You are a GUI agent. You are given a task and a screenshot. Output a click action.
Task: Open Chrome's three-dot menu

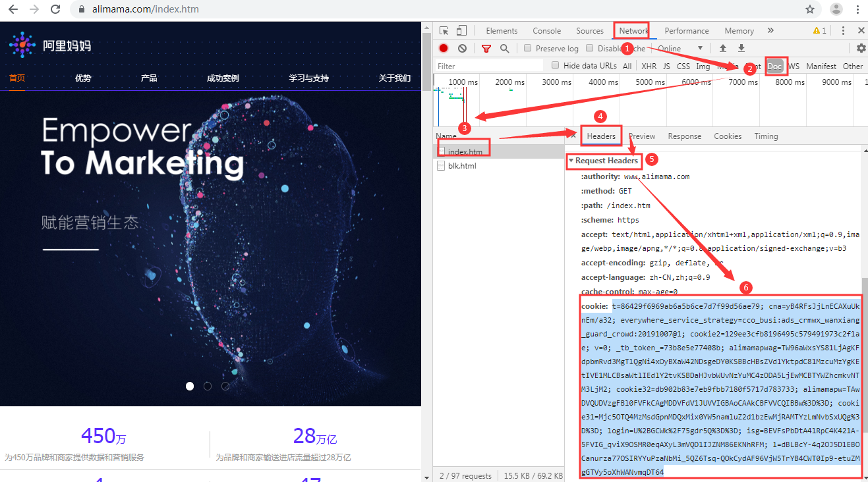pyautogui.click(x=858, y=9)
